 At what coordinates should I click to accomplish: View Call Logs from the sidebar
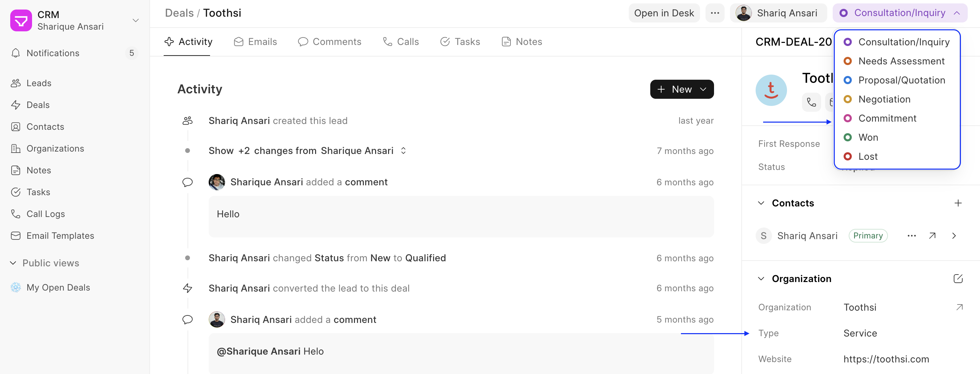45,214
